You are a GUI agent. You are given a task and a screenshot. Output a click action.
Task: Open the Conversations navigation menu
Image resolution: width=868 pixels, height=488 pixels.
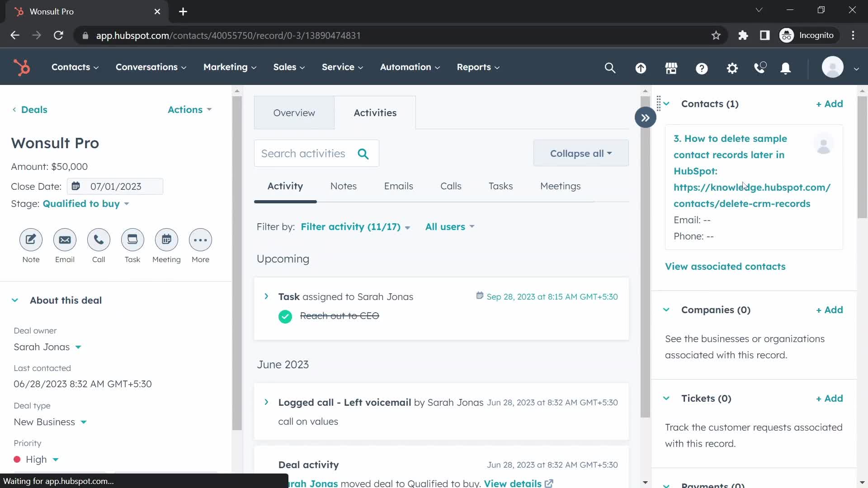[151, 67]
